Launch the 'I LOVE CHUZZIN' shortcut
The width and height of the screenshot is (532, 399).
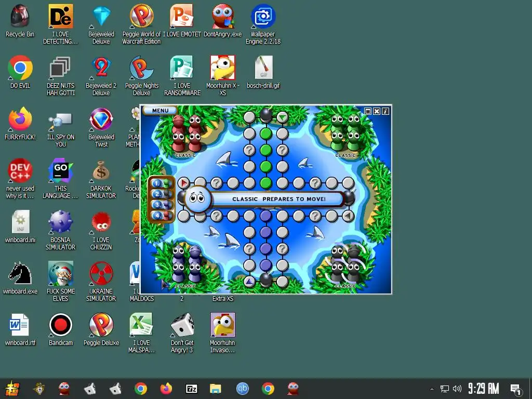click(x=101, y=230)
